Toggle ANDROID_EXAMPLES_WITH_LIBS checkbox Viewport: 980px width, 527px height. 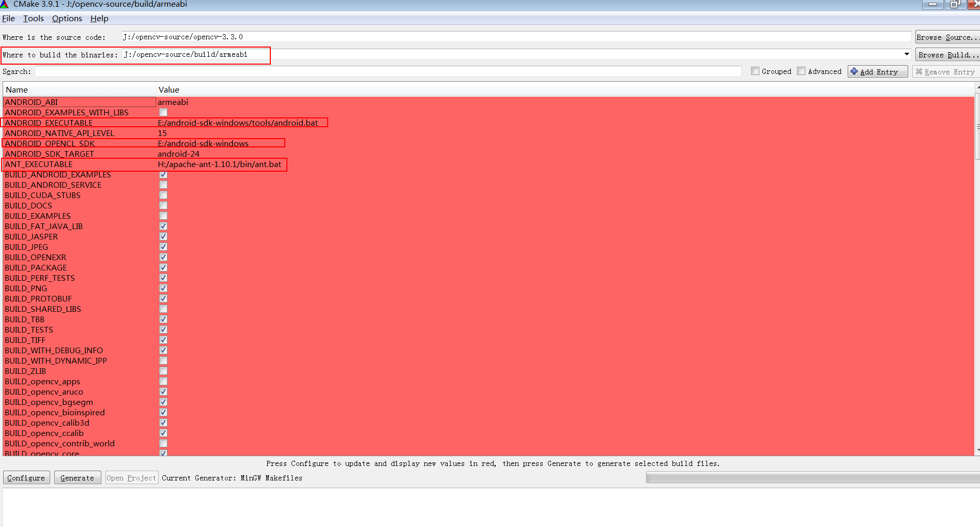point(163,113)
